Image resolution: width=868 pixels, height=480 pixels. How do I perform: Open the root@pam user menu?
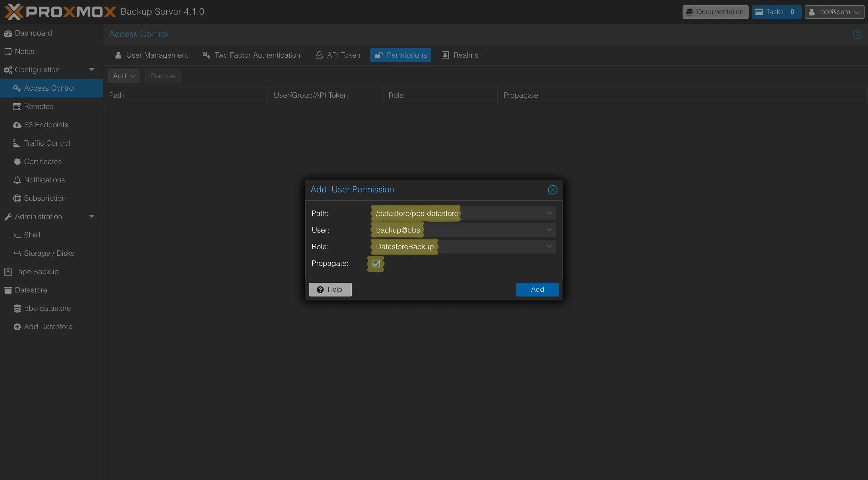point(834,12)
